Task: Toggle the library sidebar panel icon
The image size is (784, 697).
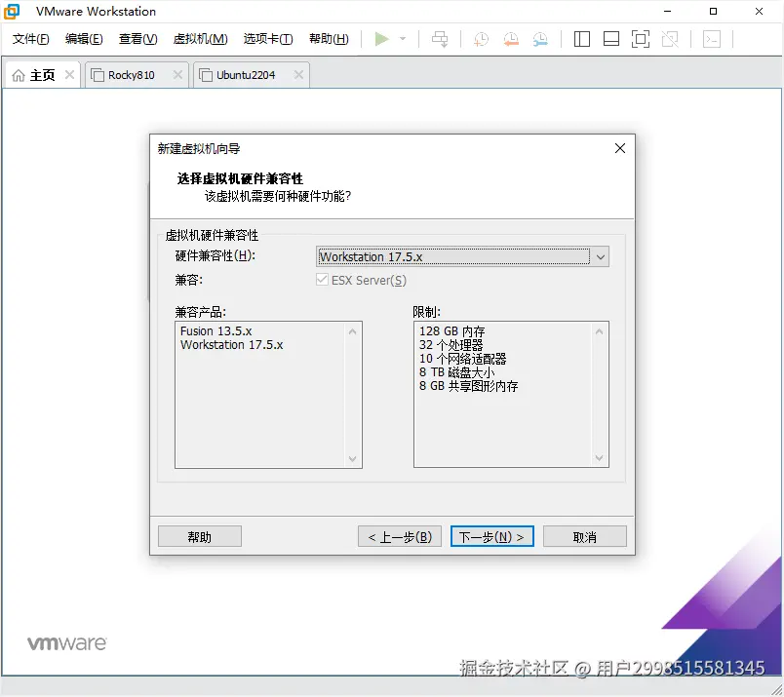Action: click(x=581, y=39)
